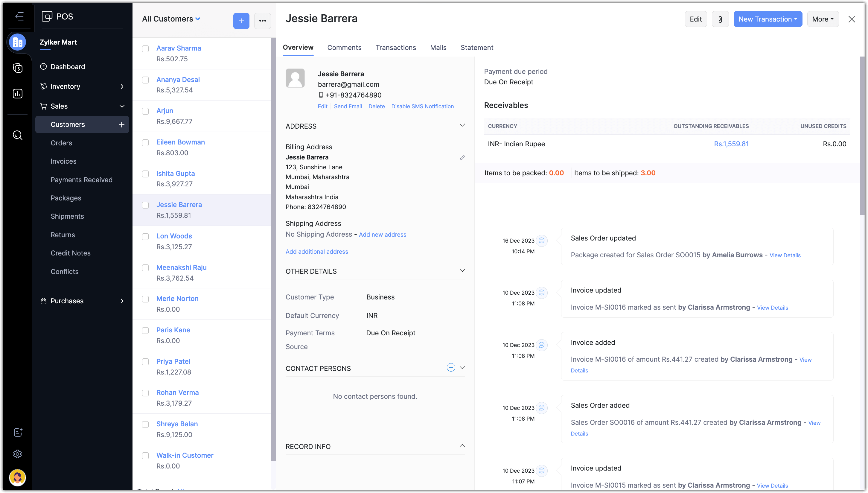Collapse the ADDRESS section chevron
This screenshot has height=493, width=868.
point(462,125)
